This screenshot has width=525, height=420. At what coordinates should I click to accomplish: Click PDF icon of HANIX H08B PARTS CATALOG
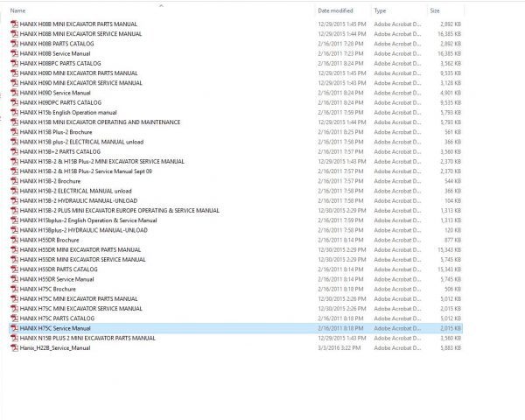14,44
